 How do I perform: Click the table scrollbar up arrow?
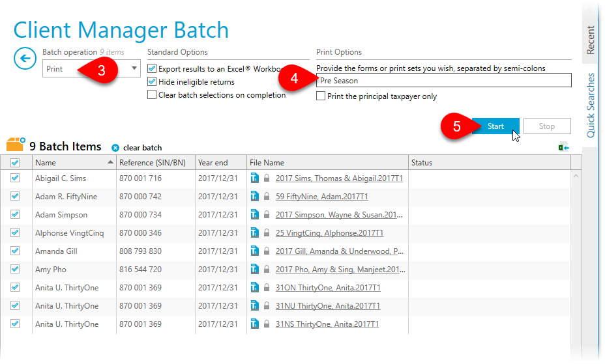(x=576, y=176)
